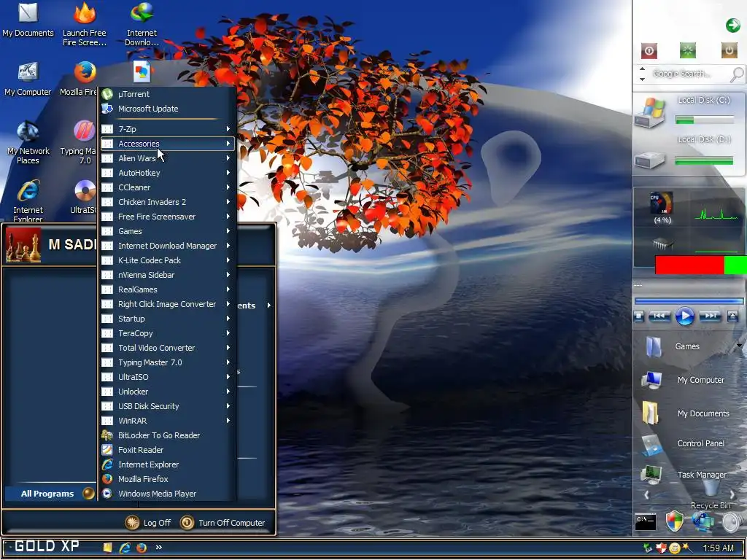Open My Network Places desktop icon
Screen dimensions: 747x560
click(x=28, y=143)
